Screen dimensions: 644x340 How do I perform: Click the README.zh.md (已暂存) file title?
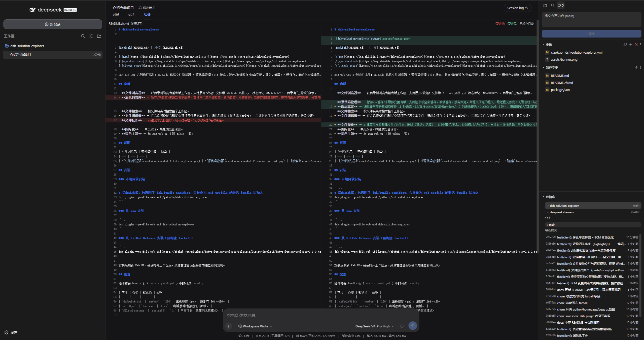(x=125, y=24)
